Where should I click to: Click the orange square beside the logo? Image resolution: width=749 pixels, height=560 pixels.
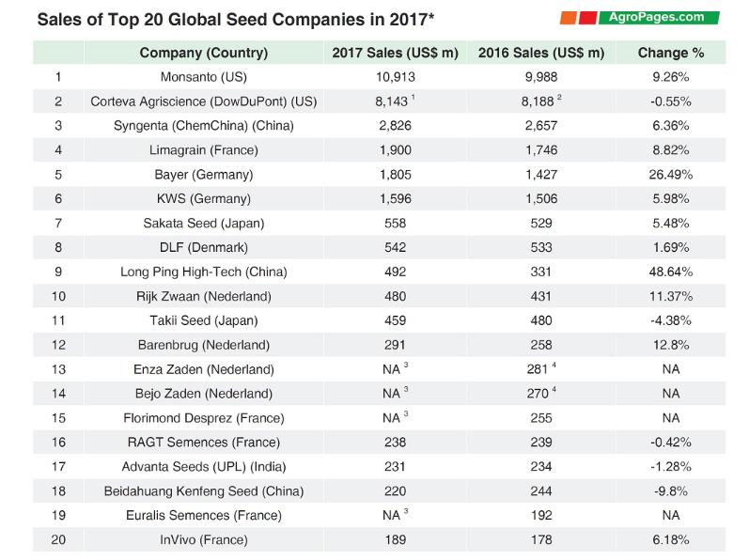tap(568, 18)
